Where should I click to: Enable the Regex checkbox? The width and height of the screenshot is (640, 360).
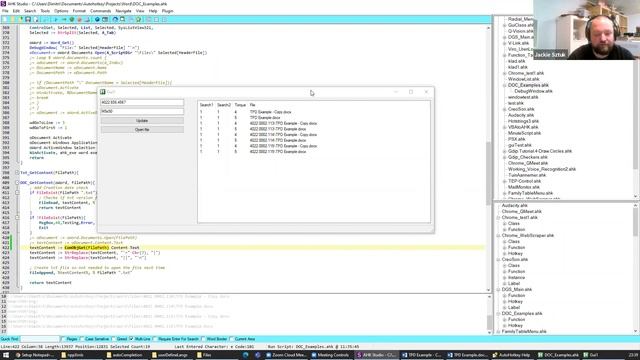click(63, 339)
